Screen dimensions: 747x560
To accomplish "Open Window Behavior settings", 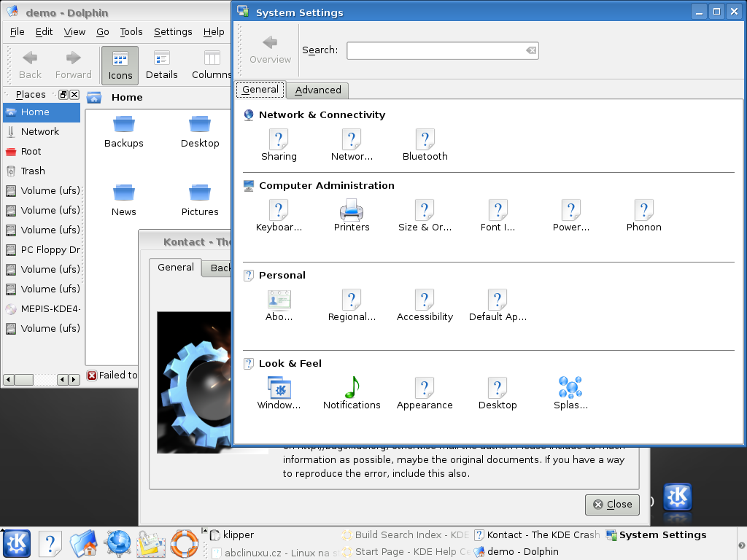I will (279, 393).
